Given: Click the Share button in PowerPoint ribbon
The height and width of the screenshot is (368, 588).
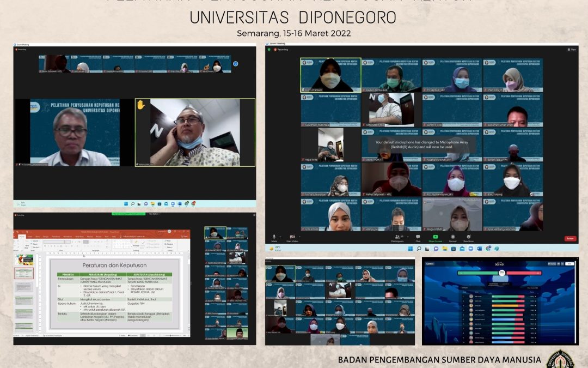Looking at the screenshot, I should (x=185, y=237).
